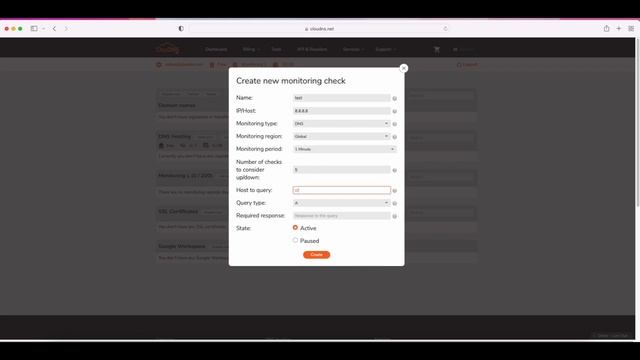The image size is (640, 360).
Task: Expand the sidebar options chevron in Safari
Action: (x=44, y=29)
